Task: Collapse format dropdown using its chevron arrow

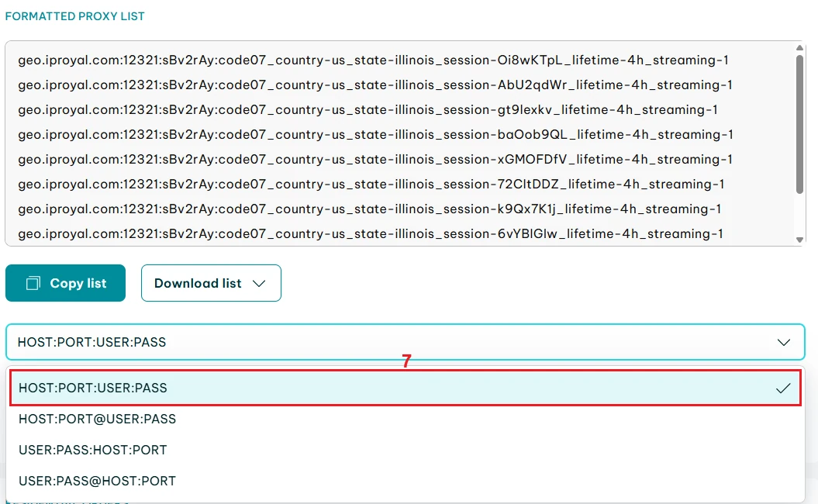Action: 784,342
